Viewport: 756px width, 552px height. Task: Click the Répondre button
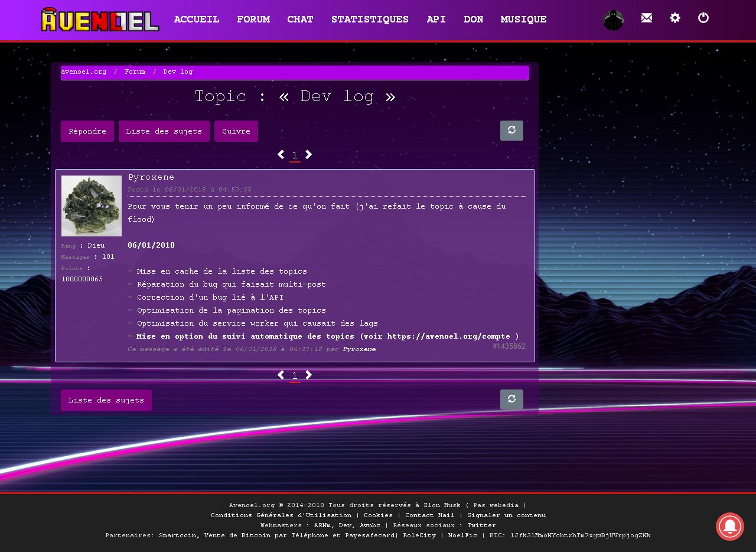pos(87,131)
